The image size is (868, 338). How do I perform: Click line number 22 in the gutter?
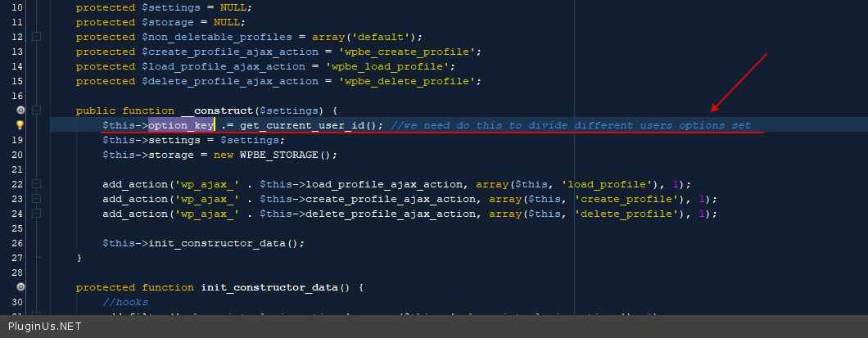(x=17, y=184)
